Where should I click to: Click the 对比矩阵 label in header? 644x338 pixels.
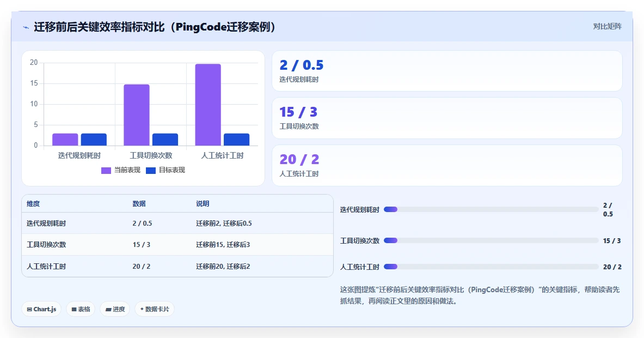tap(607, 26)
